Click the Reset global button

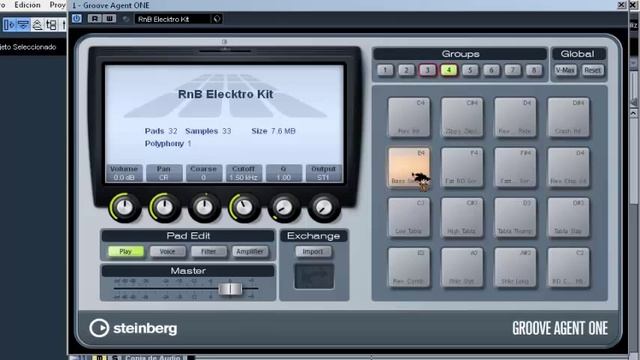[x=592, y=70]
